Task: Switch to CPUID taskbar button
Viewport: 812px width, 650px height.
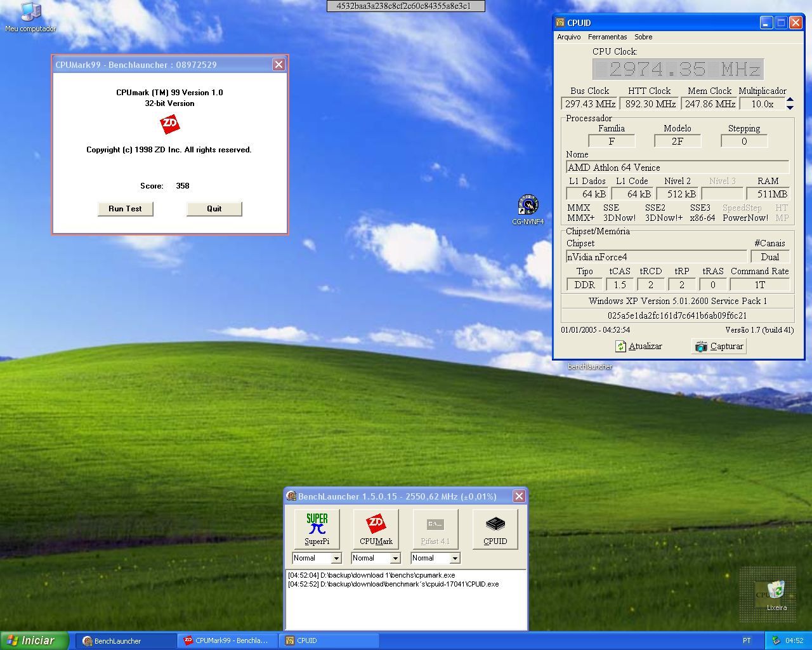Action: [x=329, y=641]
